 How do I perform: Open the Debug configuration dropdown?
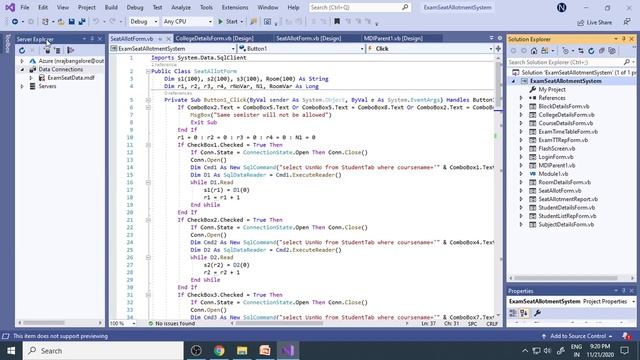[144, 22]
